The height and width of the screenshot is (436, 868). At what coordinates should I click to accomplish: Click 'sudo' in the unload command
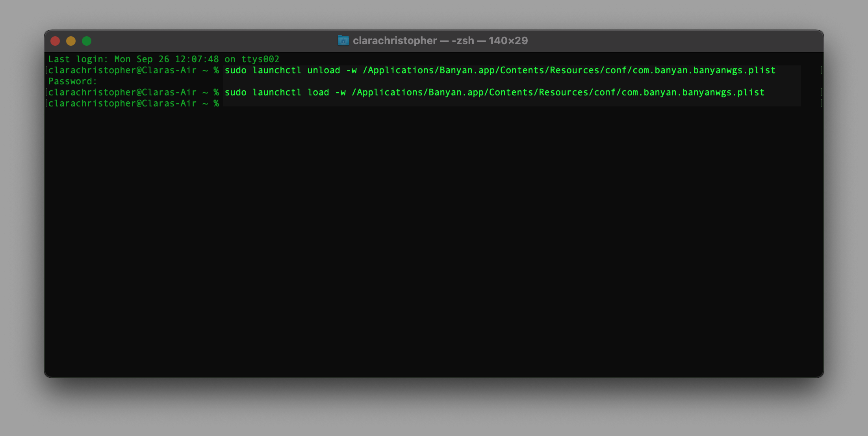[x=236, y=70]
